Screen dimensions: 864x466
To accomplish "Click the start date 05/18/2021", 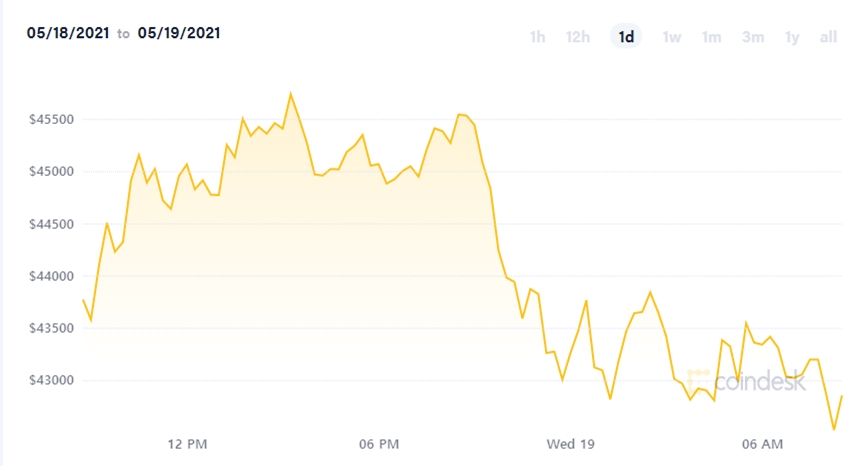I will 68,33.
